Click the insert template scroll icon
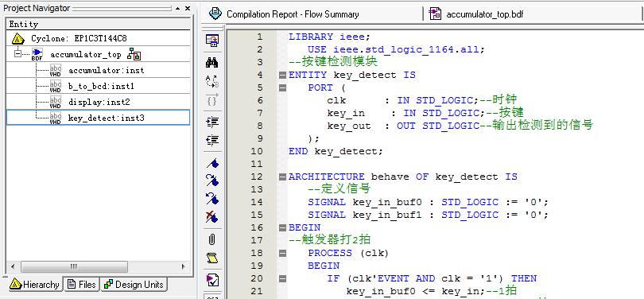 [212, 258]
